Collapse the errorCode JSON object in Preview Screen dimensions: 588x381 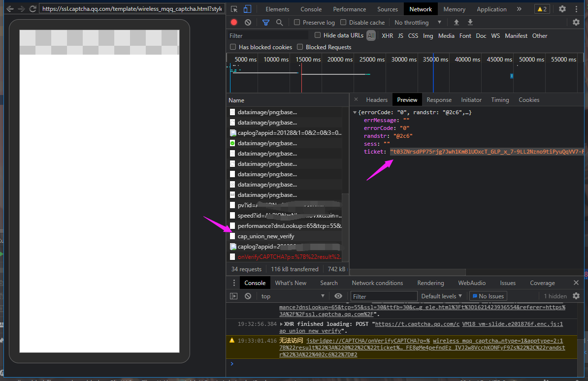pos(355,113)
